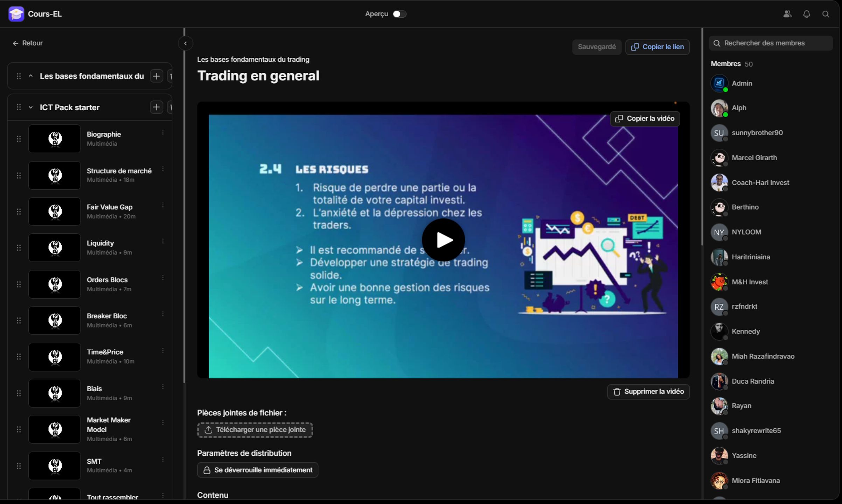Grab the drag handle of ICT Pack starter
Image resolution: width=842 pixels, height=504 pixels.
click(19, 107)
